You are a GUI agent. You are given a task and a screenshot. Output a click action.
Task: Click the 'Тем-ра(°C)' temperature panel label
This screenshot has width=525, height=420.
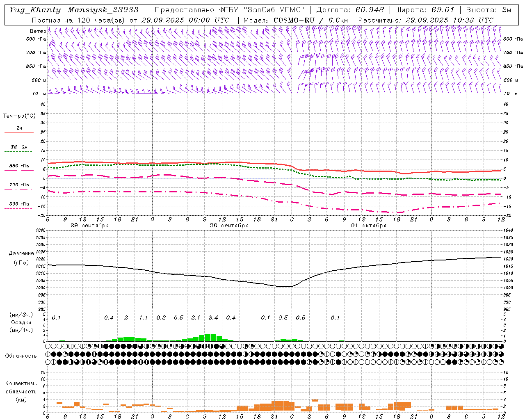[x=19, y=116]
